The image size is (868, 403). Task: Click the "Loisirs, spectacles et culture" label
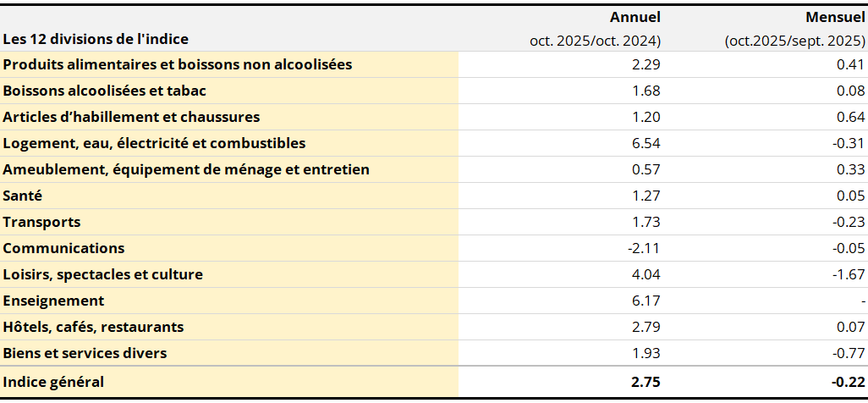[103, 274]
